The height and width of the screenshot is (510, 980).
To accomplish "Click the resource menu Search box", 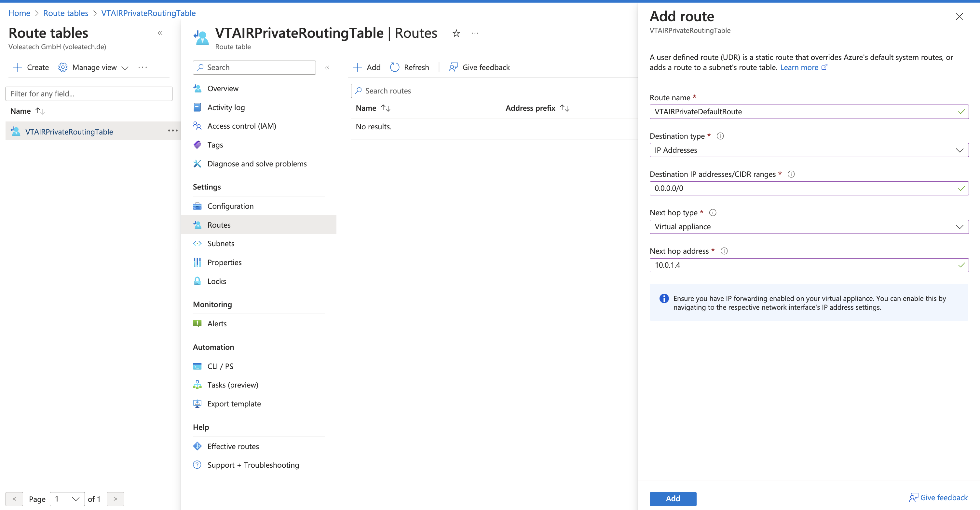I will (254, 67).
